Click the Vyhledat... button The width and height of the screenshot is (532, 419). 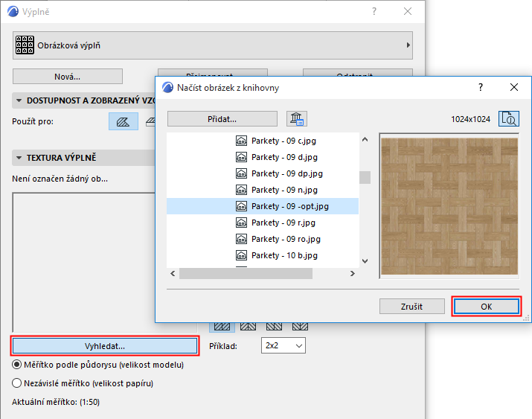(105, 346)
